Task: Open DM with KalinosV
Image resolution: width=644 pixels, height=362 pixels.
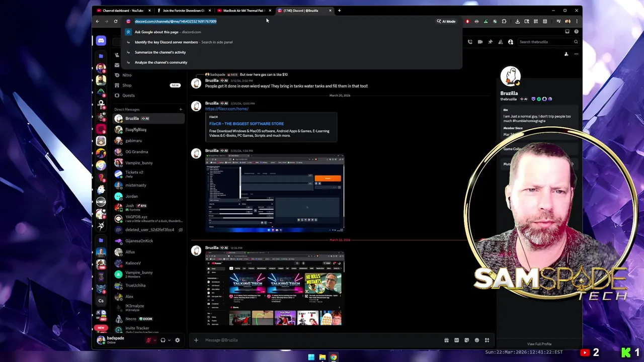Action: click(148, 263)
